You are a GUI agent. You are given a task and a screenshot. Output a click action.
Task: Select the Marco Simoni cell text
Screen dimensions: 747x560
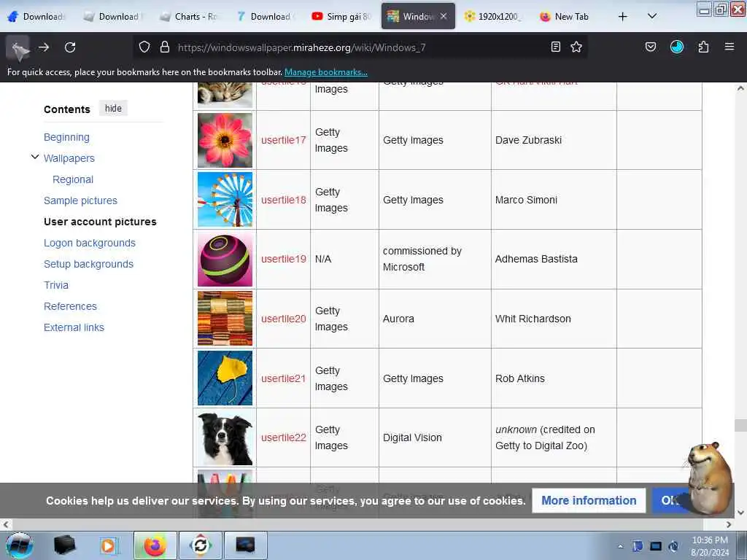coord(526,200)
